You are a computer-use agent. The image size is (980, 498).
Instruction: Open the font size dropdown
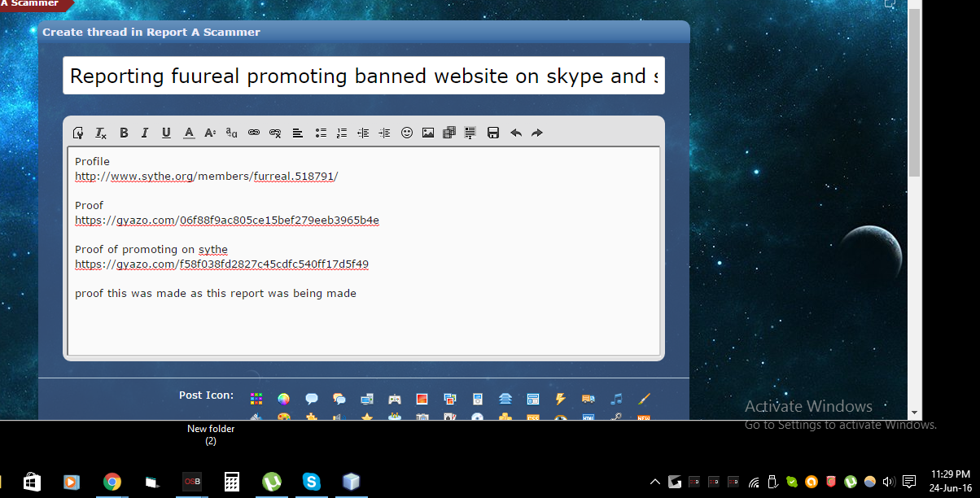point(210,133)
